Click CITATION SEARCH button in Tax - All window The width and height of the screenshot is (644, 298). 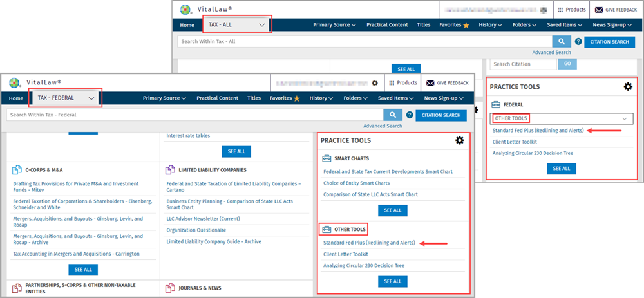click(609, 41)
